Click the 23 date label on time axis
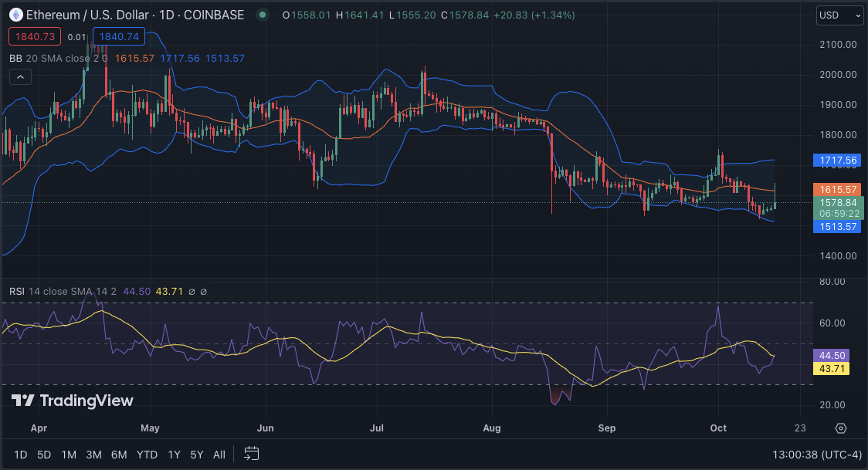The image size is (868, 470). [800, 428]
